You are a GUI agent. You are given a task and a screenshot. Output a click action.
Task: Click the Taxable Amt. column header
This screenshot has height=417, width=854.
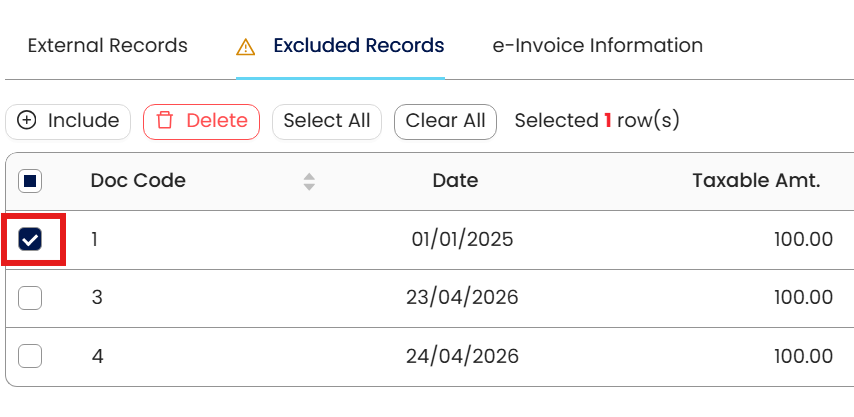(756, 181)
